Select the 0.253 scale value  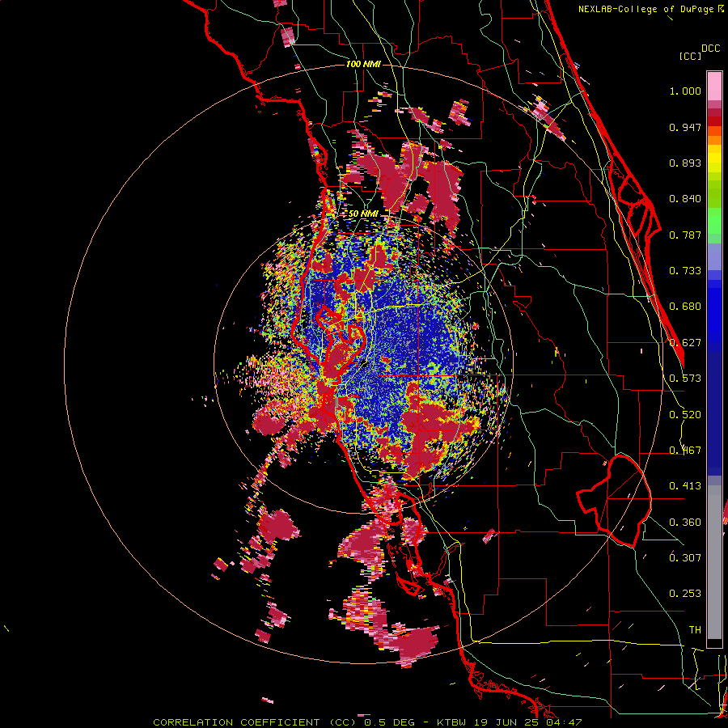click(x=685, y=594)
